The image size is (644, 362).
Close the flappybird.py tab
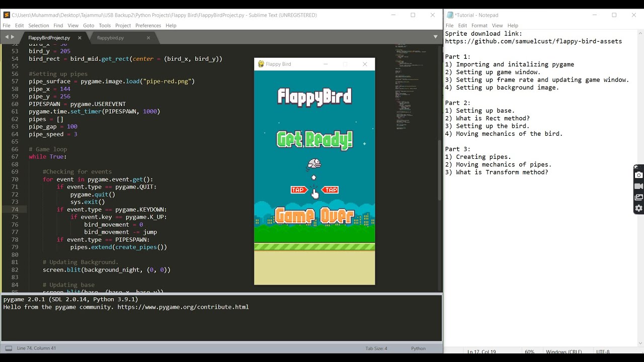[x=148, y=38]
